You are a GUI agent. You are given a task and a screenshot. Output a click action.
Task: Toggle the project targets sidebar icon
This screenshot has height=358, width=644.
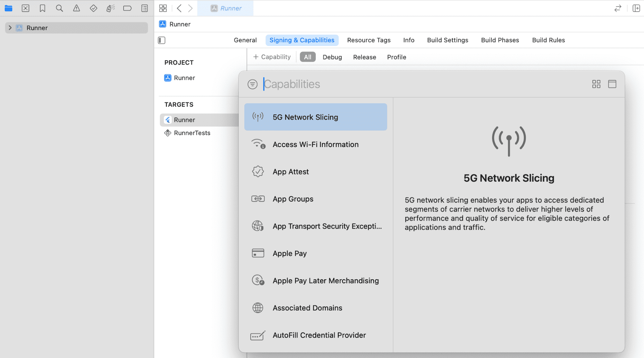point(162,40)
